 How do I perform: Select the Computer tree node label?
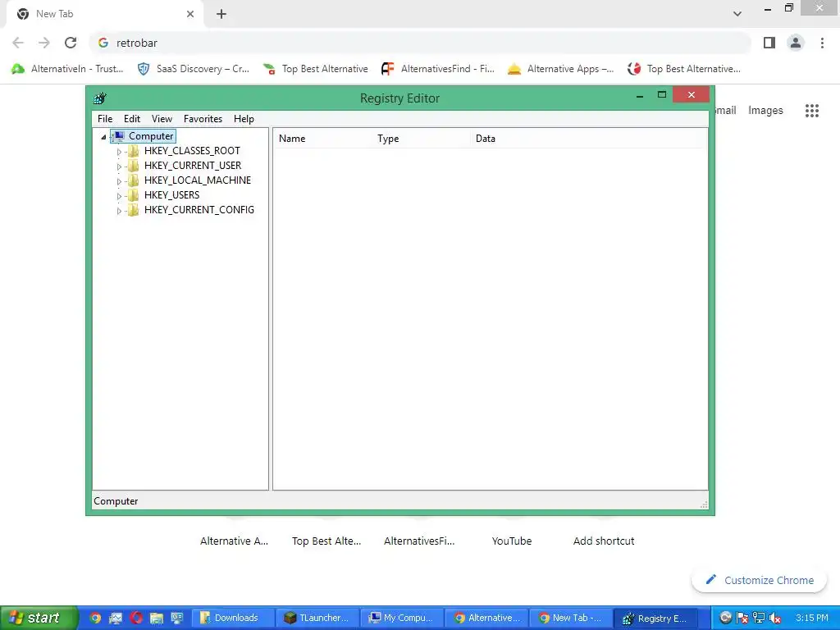[151, 136]
